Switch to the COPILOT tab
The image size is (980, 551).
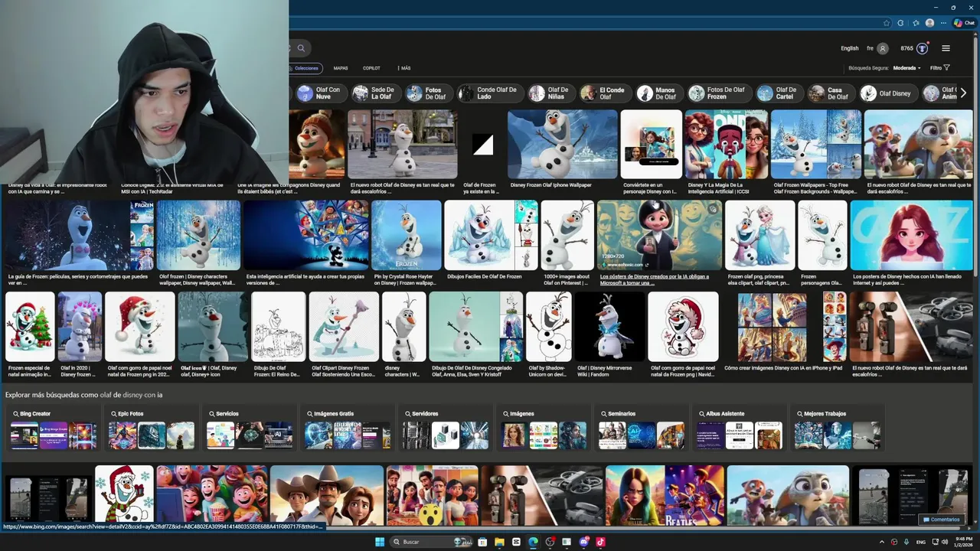371,68
